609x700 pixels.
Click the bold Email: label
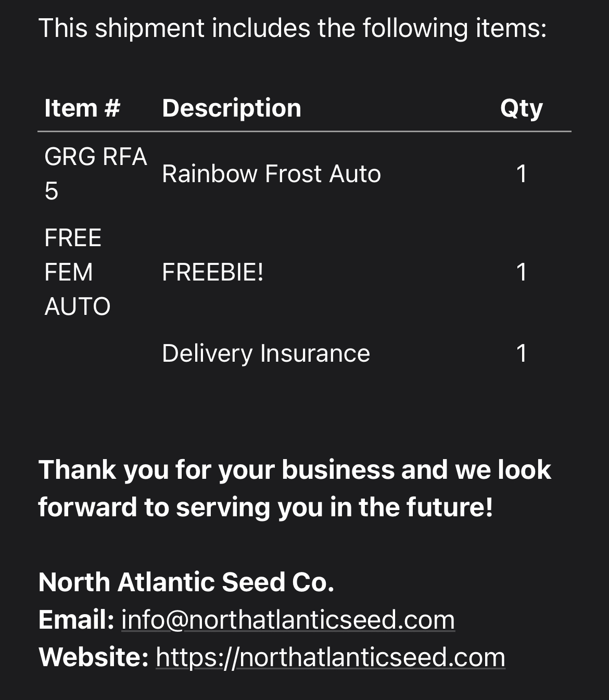77,620
